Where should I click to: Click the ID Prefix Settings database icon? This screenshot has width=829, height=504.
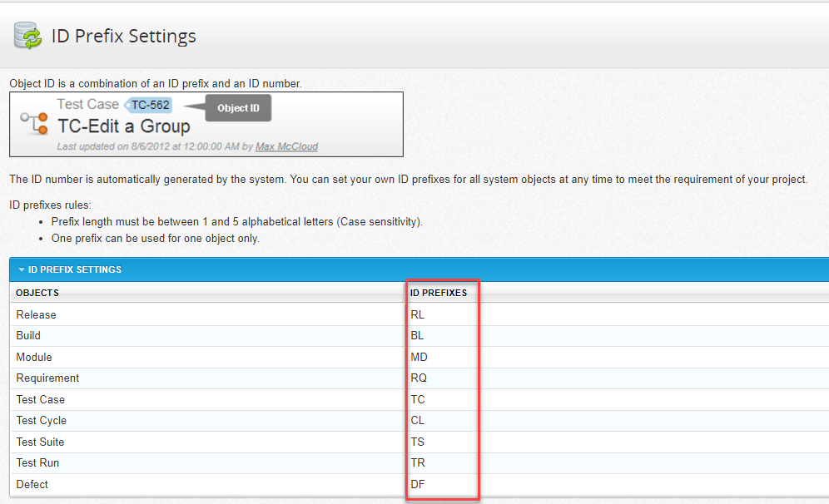pos(27,36)
